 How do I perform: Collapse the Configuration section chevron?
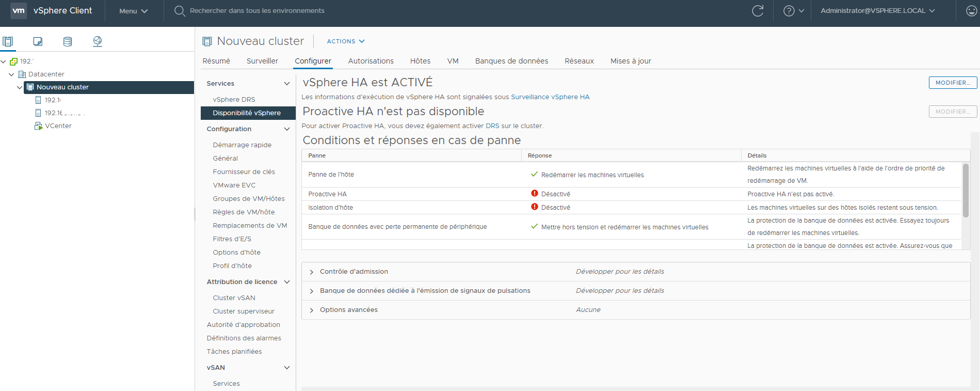[x=287, y=129]
